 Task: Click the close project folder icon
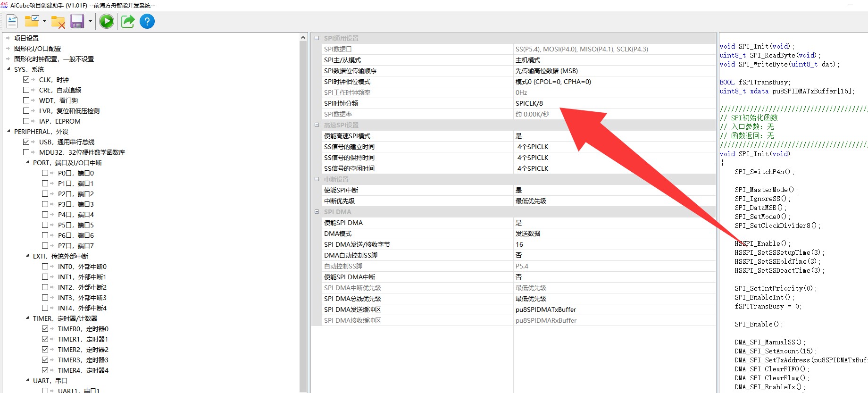point(58,22)
